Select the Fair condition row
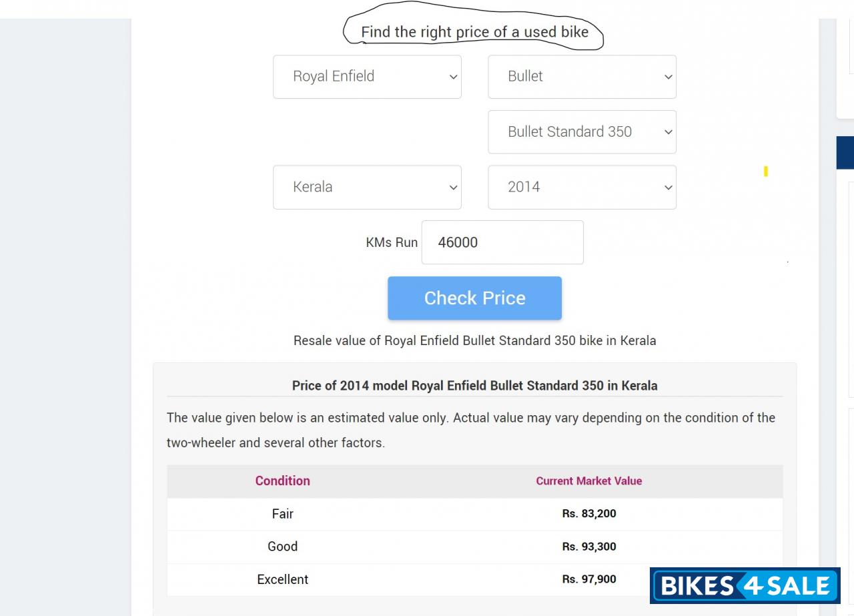Screen dimensions: 854x616 pos(282,514)
